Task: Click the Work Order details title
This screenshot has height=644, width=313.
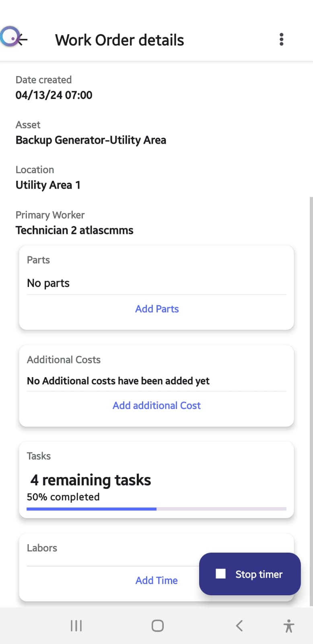Action: (x=119, y=40)
